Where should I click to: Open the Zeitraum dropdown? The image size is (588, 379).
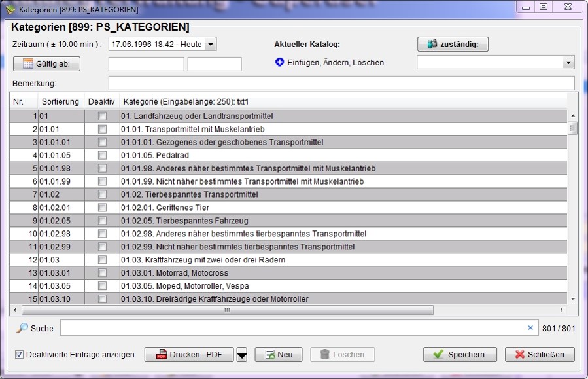[211, 45]
